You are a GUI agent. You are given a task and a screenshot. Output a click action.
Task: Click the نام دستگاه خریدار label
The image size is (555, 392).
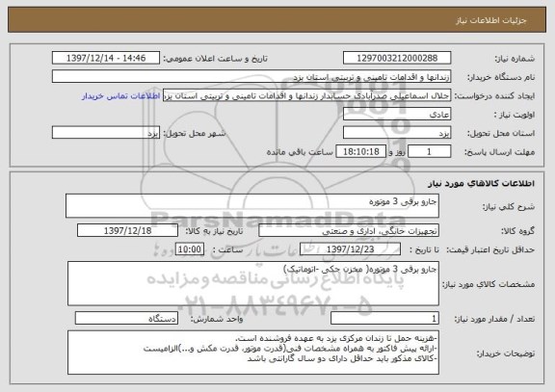click(x=501, y=77)
